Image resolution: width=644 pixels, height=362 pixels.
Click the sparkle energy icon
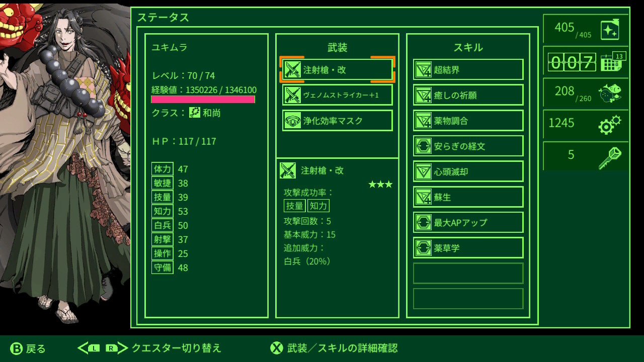pos(610,30)
